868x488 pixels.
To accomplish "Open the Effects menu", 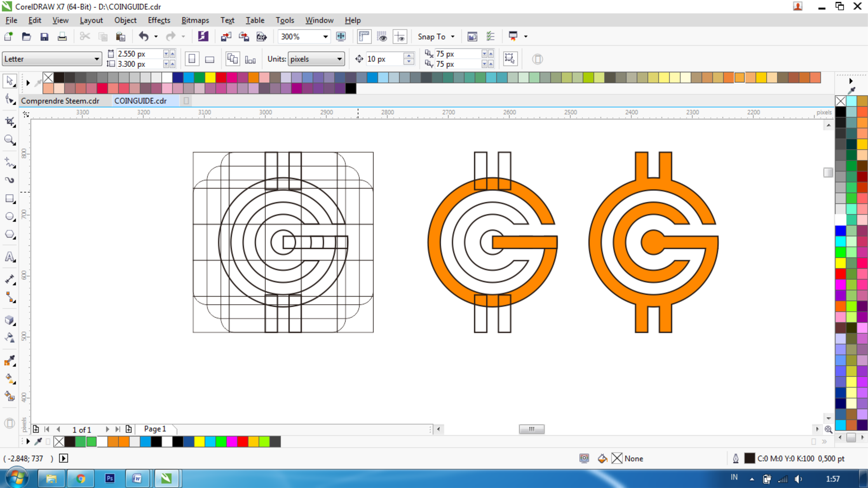I will (159, 20).
